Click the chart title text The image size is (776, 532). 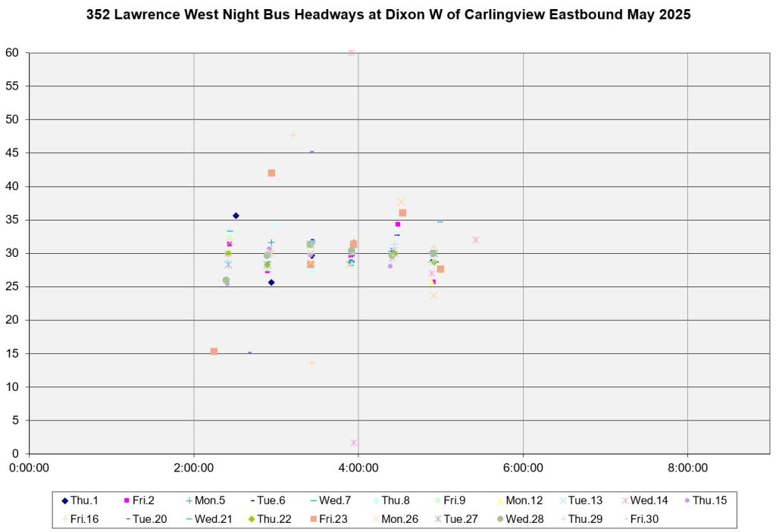point(388,14)
